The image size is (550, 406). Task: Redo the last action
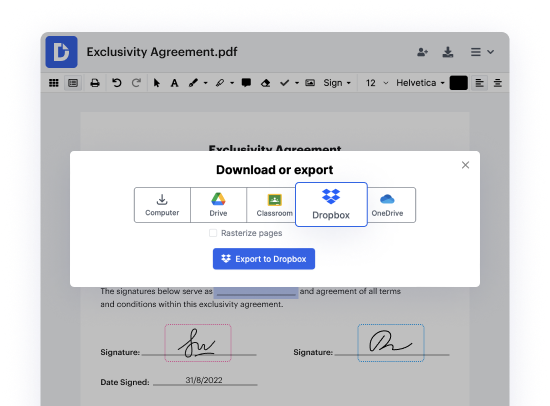(x=136, y=83)
